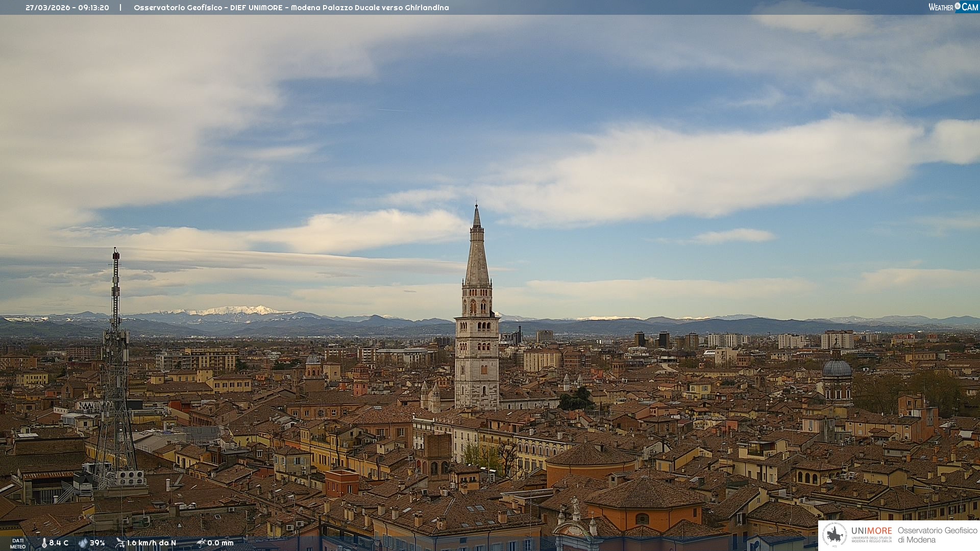
Task: Click the UNIMORE university crest emblem
Action: [835, 535]
